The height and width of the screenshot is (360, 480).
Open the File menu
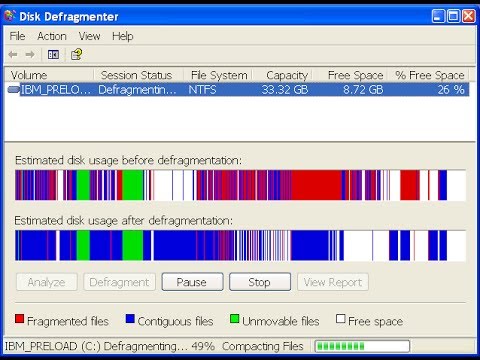17,36
